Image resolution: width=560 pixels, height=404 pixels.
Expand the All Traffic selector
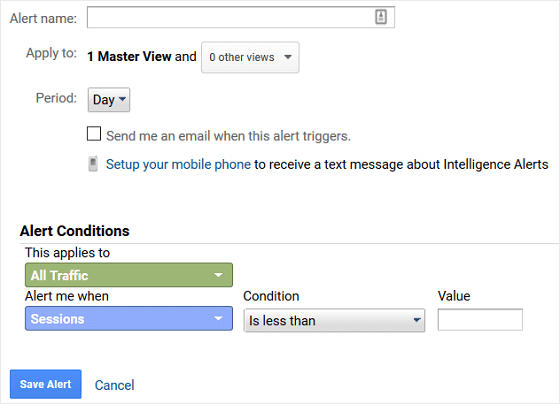tap(129, 275)
